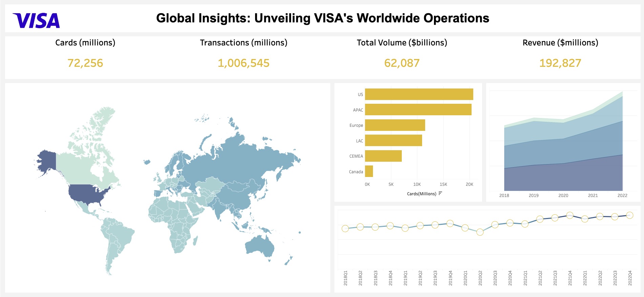Viewport: 644px width, 297px height.
Task: Select the dark purple bottom area layer
Action: pyautogui.click(x=563, y=178)
